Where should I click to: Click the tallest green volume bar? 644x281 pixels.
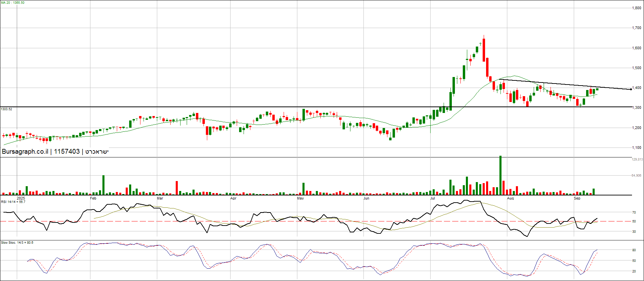500,175
